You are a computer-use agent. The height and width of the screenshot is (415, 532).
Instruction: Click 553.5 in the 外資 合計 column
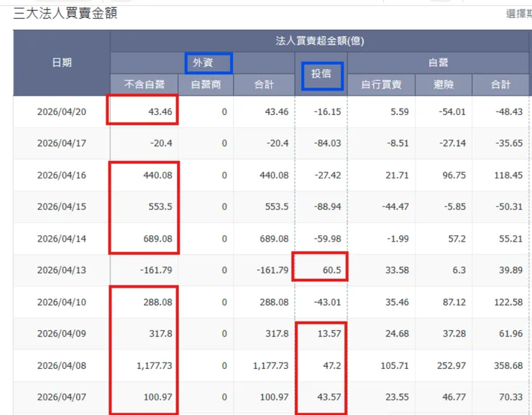point(277,206)
